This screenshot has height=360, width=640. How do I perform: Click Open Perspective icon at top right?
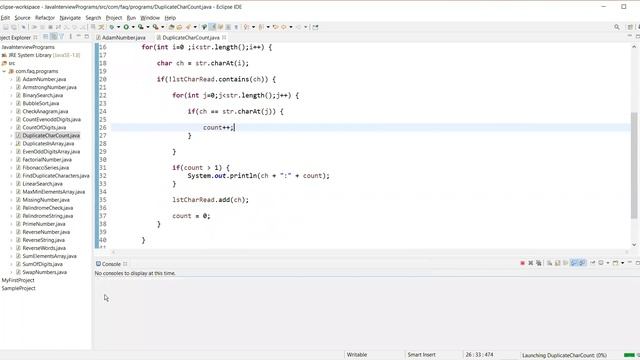pyautogui.click(x=630, y=27)
